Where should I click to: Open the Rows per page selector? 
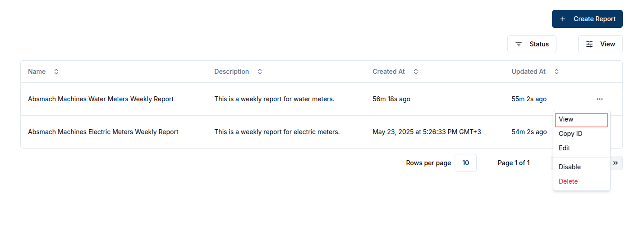[465, 163]
